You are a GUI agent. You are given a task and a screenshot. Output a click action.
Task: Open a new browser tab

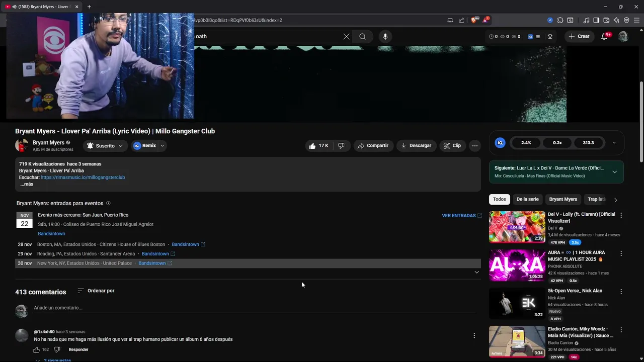(x=89, y=7)
